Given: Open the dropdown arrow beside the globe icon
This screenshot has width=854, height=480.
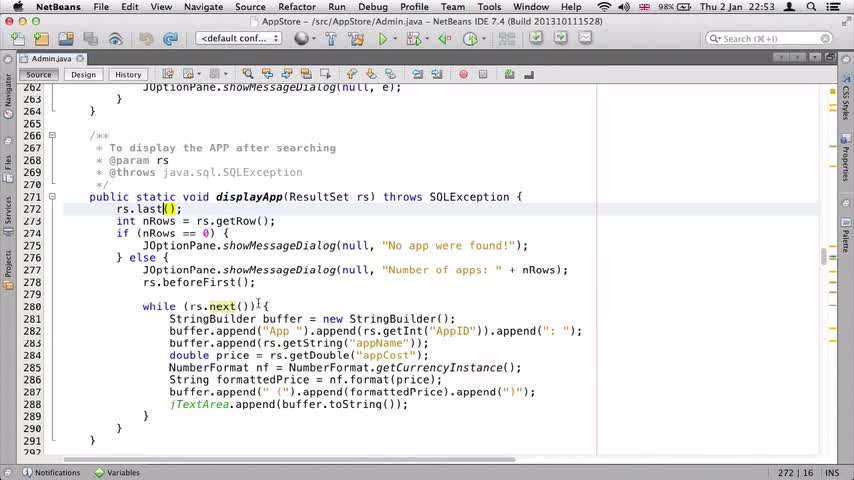Looking at the screenshot, I should point(314,39).
